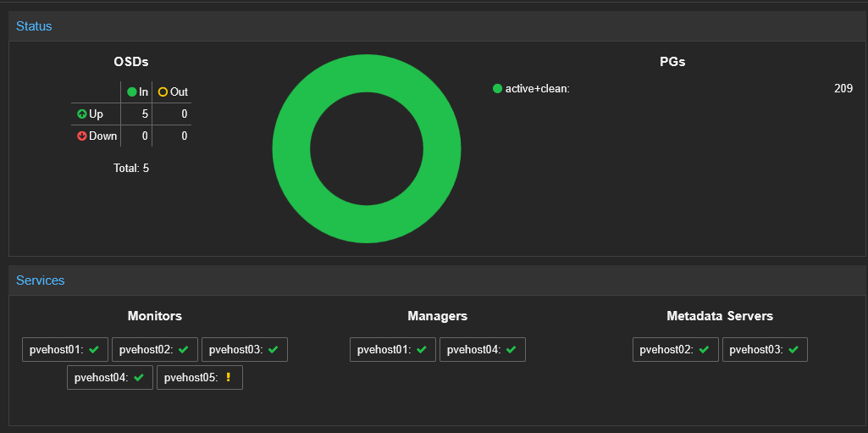The width and height of the screenshot is (868, 433).
Task: Click the active+clean label
Action: [538, 89]
